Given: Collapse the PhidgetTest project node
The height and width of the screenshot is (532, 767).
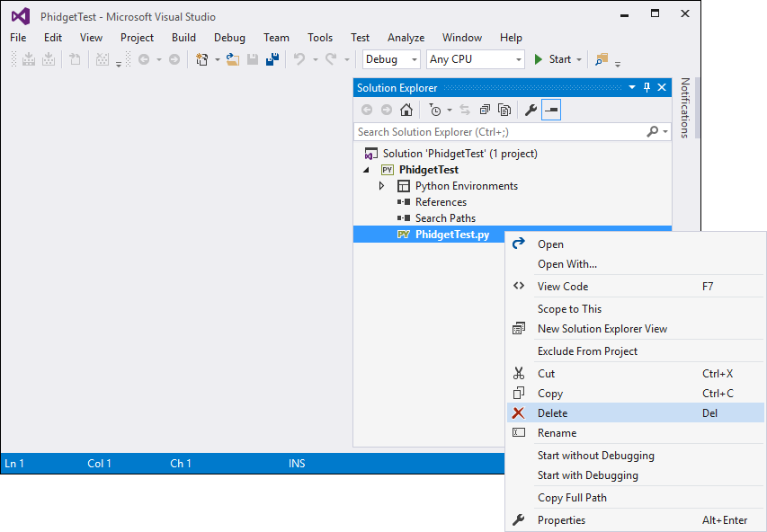Looking at the screenshot, I should click(366, 170).
